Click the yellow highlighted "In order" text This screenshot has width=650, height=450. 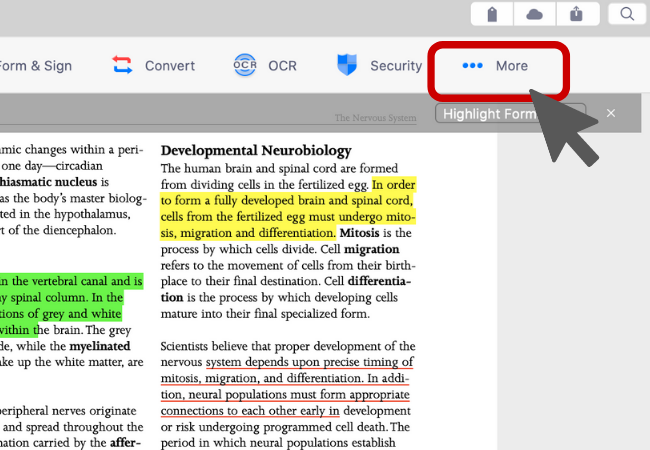click(x=393, y=184)
